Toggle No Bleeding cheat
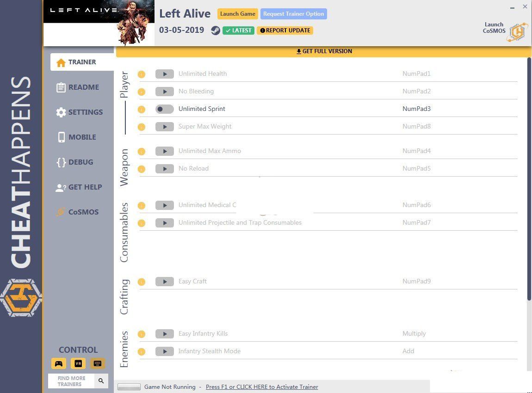The image size is (532, 393). click(x=165, y=92)
